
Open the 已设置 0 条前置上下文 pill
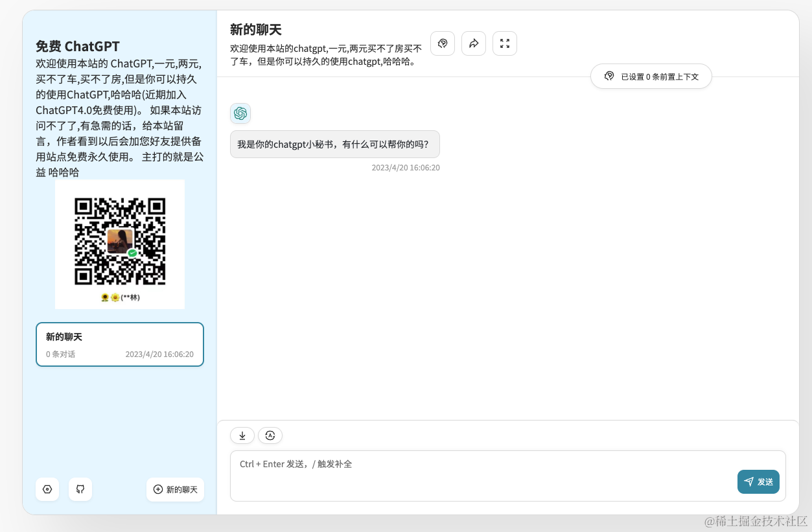point(651,76)
